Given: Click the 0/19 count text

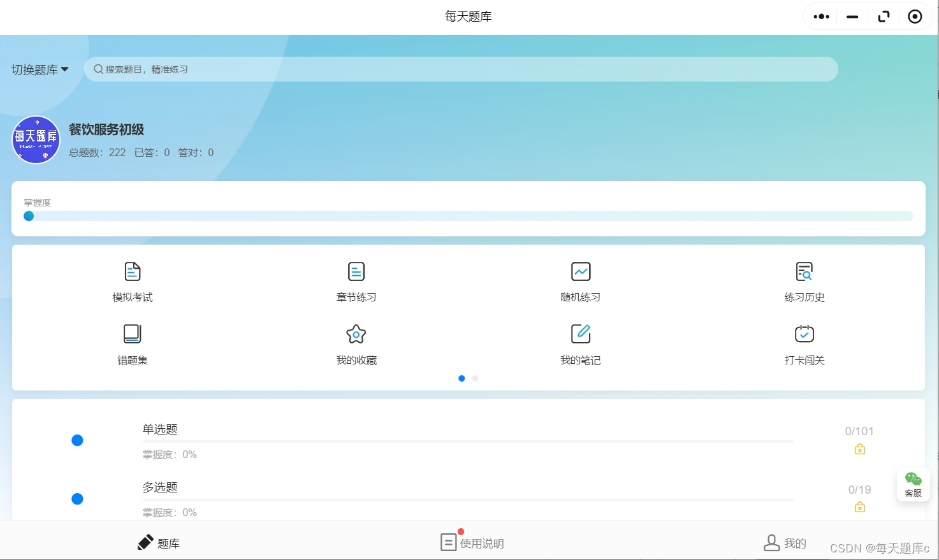Looking at the screenshot, I should point(859,490).
